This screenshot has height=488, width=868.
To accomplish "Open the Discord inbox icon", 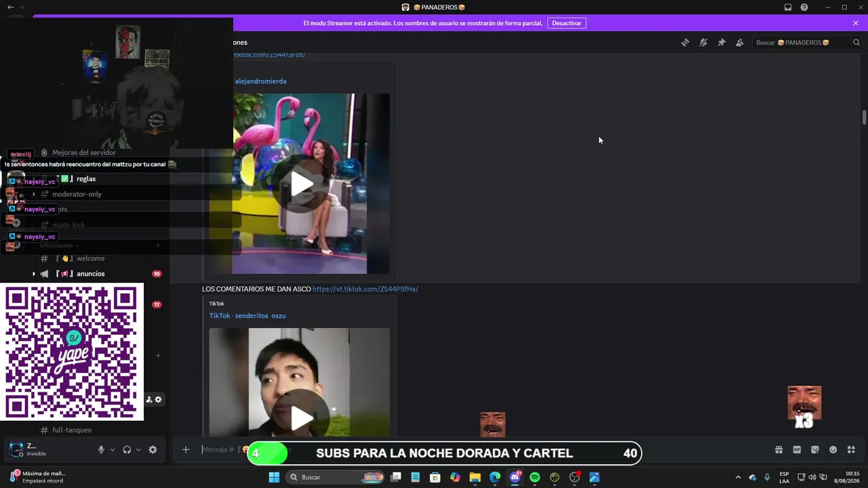I will click(x=788, y=7).
